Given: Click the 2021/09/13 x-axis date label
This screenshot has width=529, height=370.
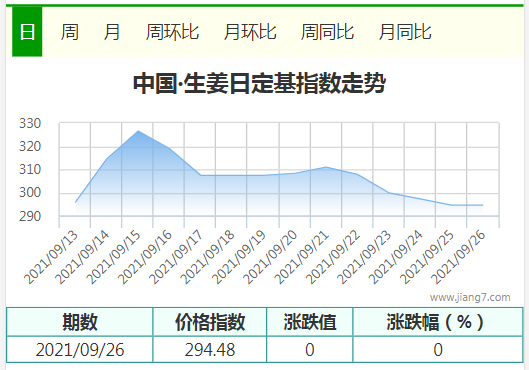Looking at the screenshot, I should pyautogui.click(x=51, y=257).
